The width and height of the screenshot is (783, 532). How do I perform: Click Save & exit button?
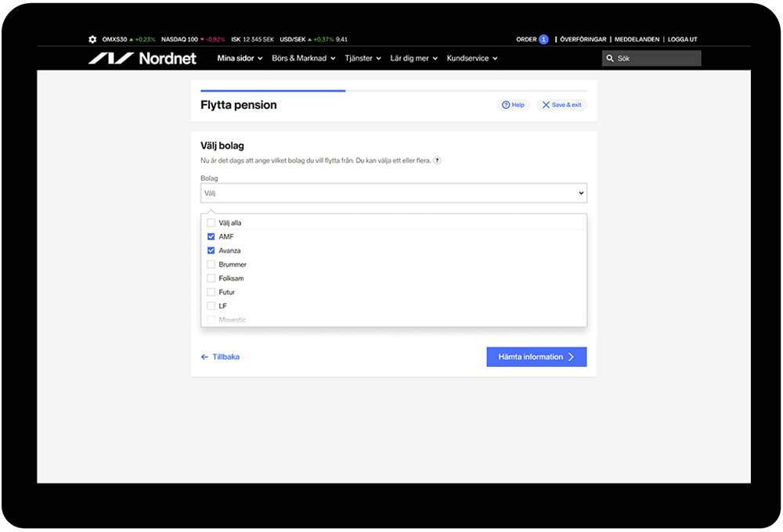pos(561,105)
